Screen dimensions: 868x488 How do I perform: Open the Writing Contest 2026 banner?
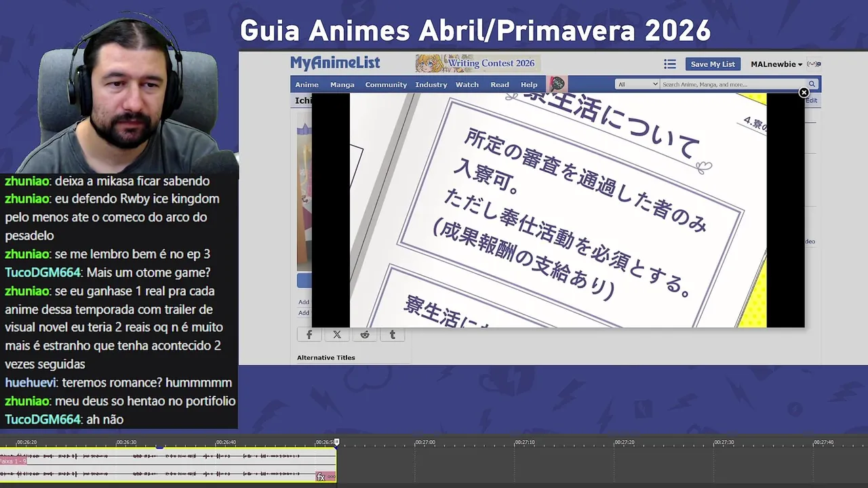click(478, 63)
